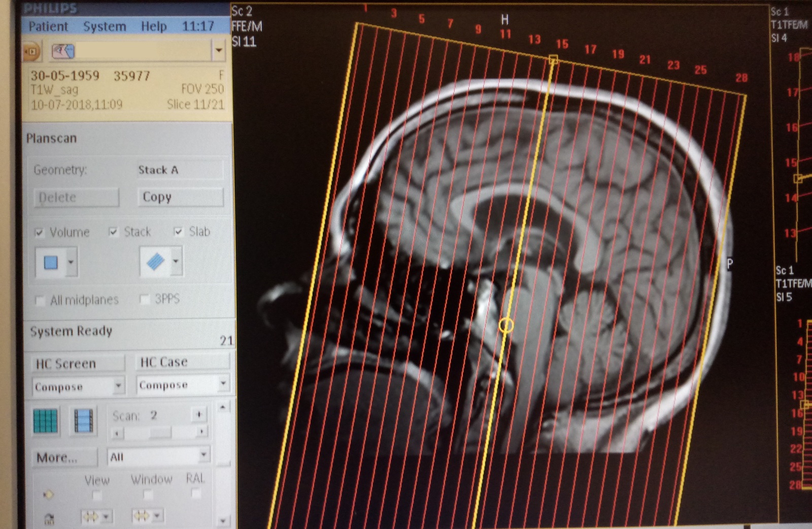This screenshot has width=812, height=529.
Task: Enable the All midplanes checkbox
Action: click(x=40, y=300)
